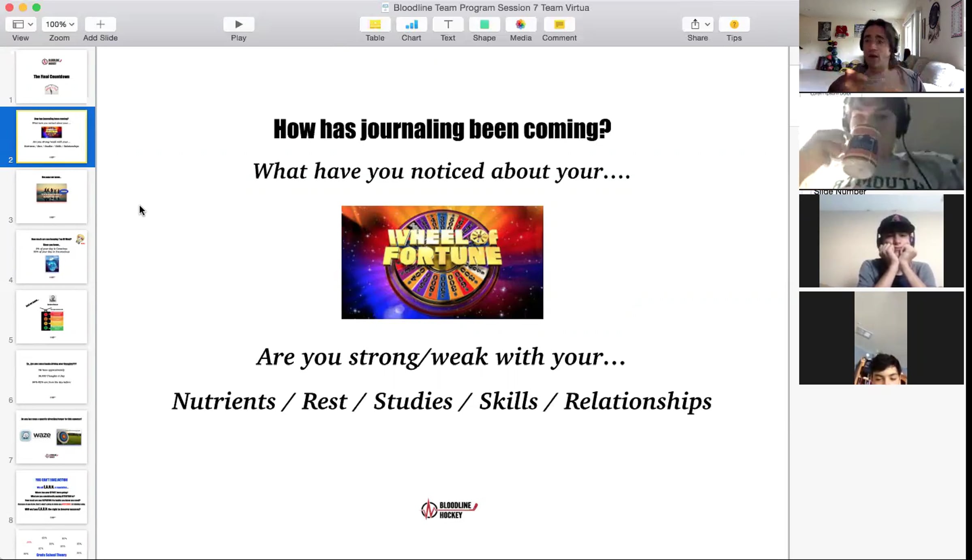Select the Wheel of Fortune image
The width and height of the screenshot is (972, 560).
click(442, 262)
